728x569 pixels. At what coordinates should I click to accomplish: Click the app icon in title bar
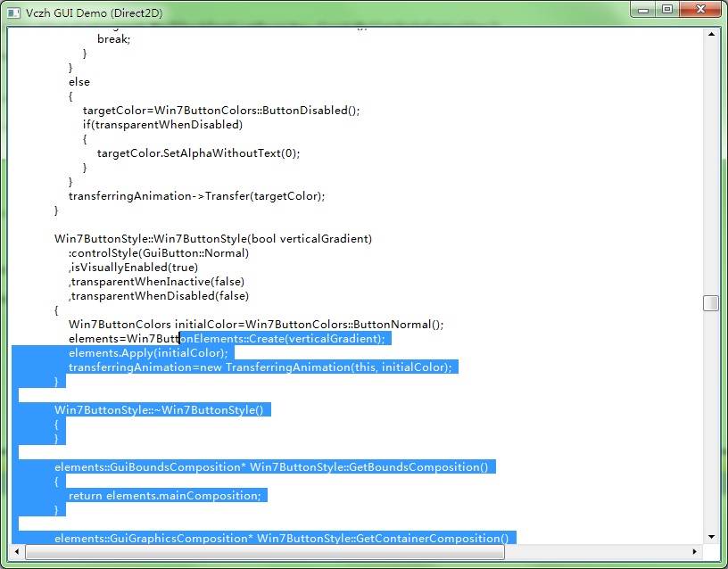coord(13,13)
